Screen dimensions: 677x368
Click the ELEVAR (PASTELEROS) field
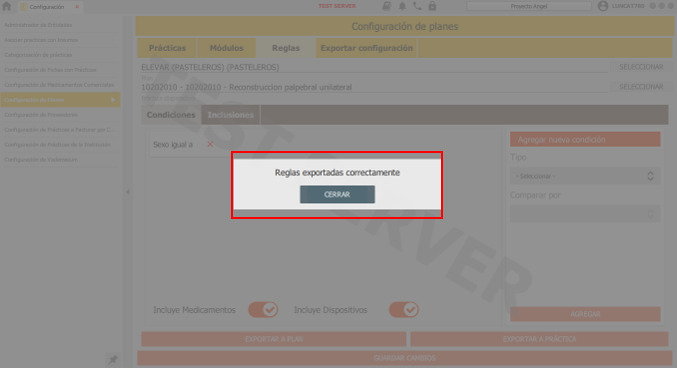(374, 67)
